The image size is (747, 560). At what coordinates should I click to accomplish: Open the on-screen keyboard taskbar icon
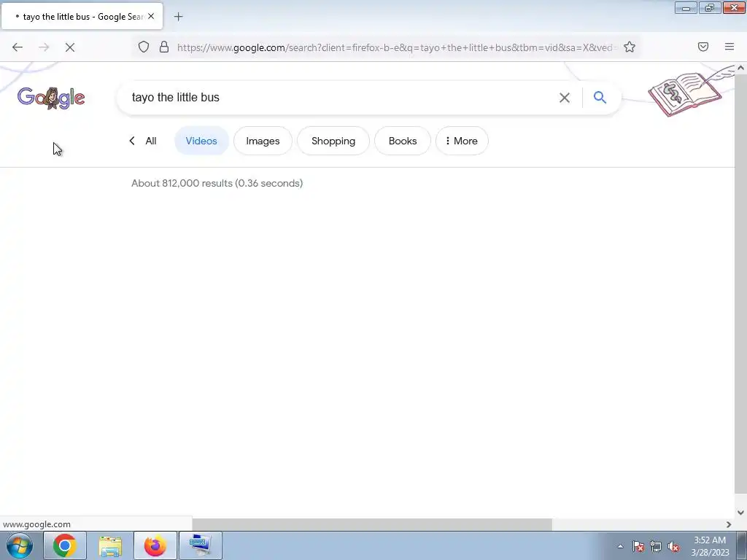tap(200, 545)
